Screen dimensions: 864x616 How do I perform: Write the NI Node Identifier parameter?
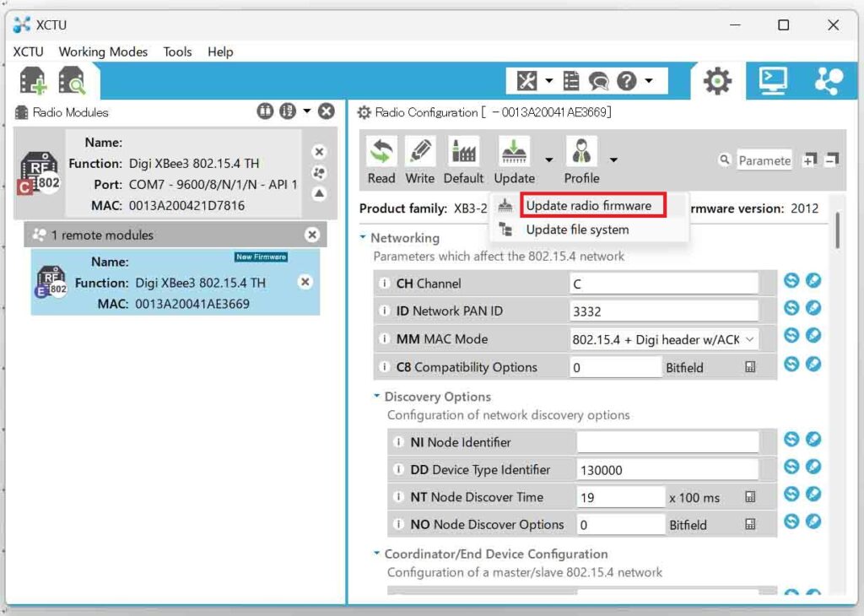click(x=813, y=439)
